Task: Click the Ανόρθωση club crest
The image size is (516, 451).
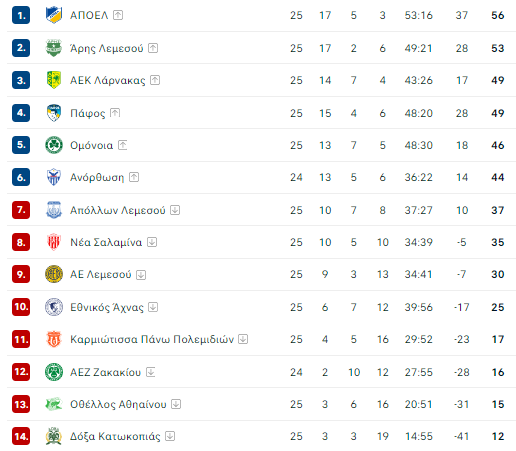Action: (x=54, y=177)
